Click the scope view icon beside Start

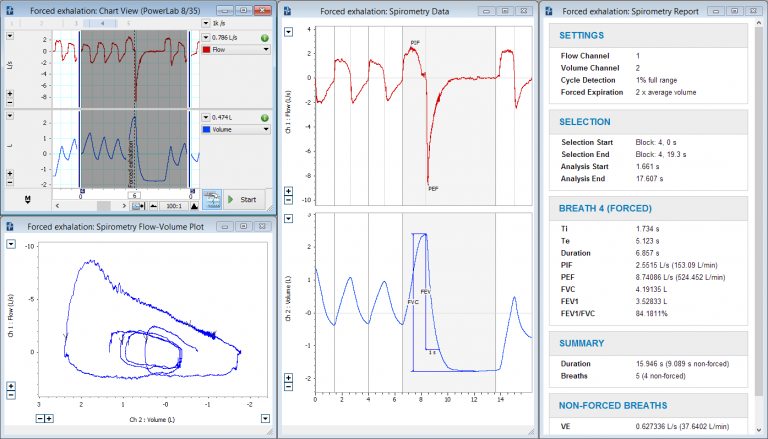(x=211, y=199)
